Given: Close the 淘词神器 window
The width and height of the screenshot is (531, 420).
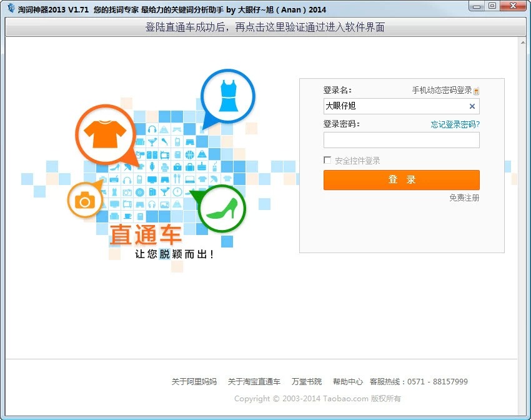Looking at the screenshot, I should [x=513, y=6].
